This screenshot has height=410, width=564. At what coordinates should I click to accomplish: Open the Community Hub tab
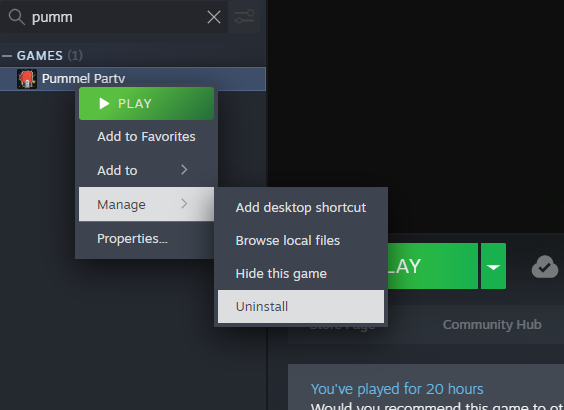click(x=492, y=325)
